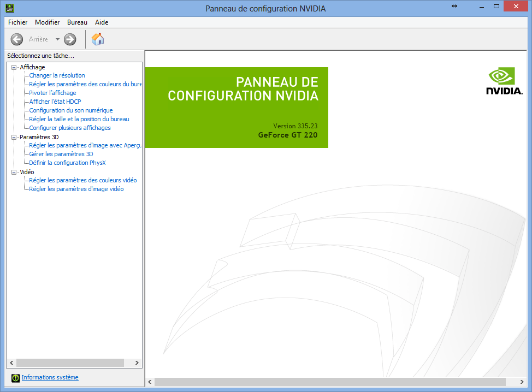Select Afficher l'état HDCP

(x=55, y=102)
